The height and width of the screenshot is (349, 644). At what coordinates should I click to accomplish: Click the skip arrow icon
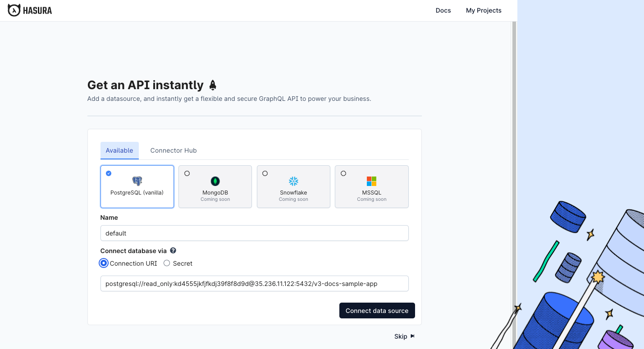click(412, 336)
